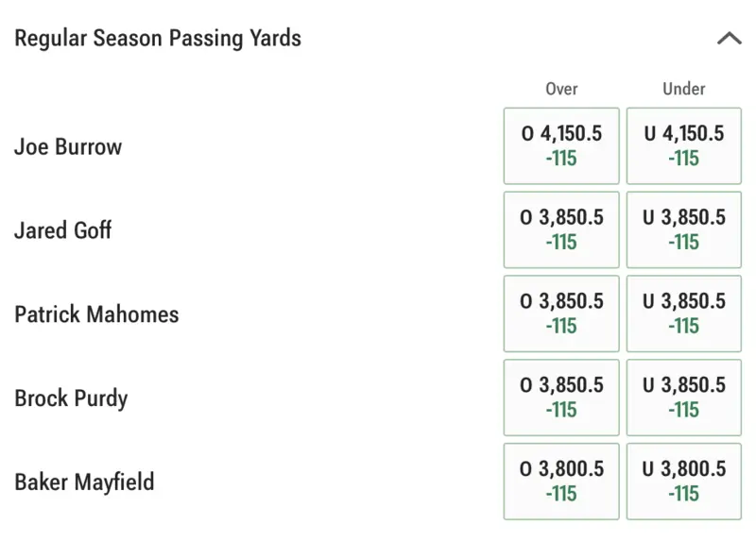Choose Patrick Mahomes under 3,850.5 yards

[x=683, y=313]
